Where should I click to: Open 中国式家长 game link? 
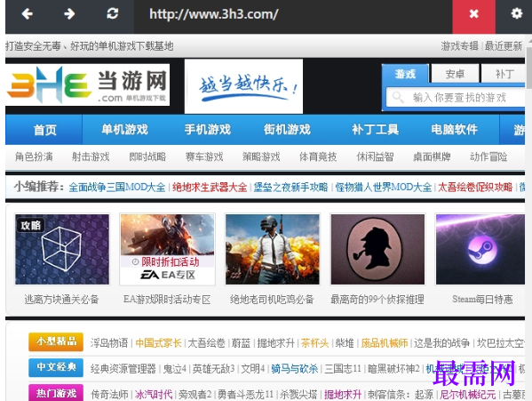pyautogui.click(x=158, y=343)
